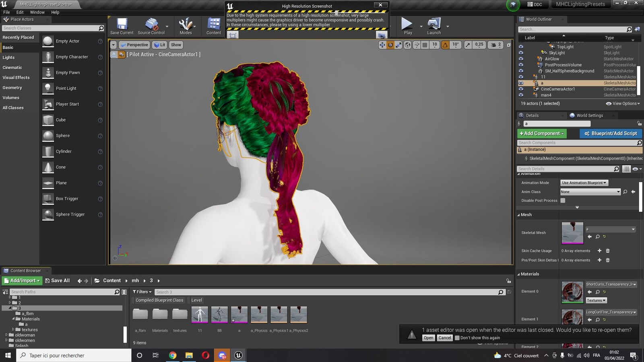The height and width of the screenshot is (362, 644).
Task: Open the Lit view mode menu
Action: point(160,45)
